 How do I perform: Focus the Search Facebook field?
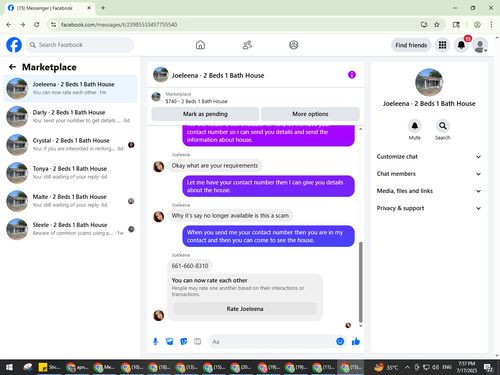click(80, 45)
